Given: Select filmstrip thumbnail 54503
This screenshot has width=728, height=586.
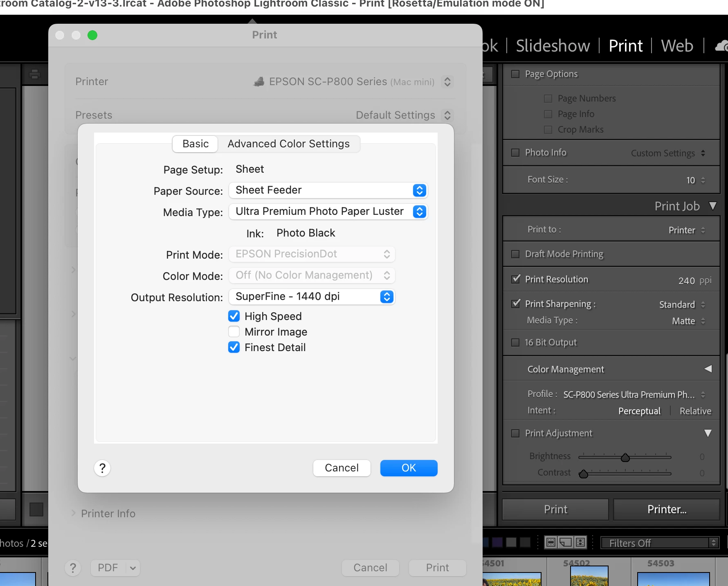Looking at the screenshot, I should 673,578.
